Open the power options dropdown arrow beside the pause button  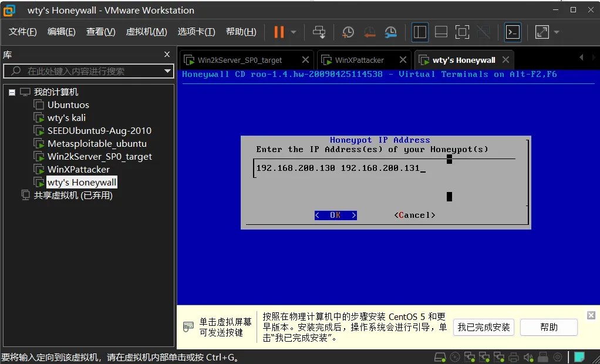pos(294,32)
